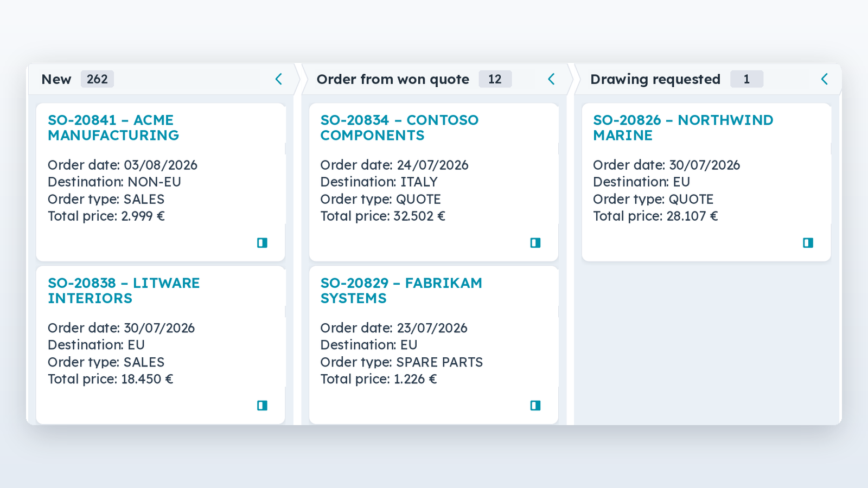
Task: Click Total price: 28.107 € text
Action: coord(655,216)
